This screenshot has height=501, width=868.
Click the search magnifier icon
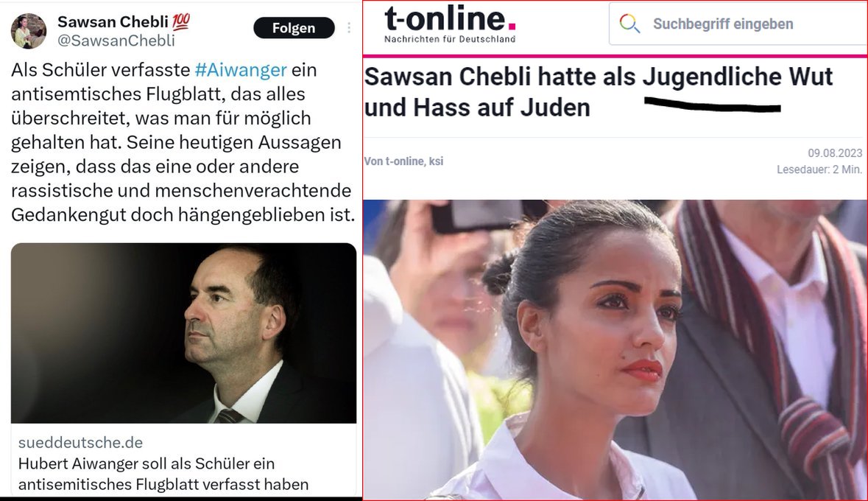[x=629, y=24]
